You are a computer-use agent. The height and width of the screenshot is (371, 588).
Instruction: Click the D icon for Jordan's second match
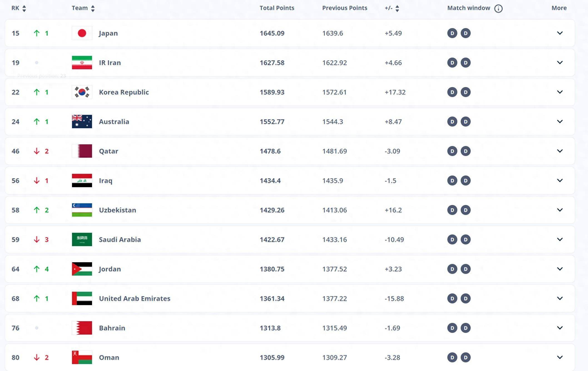click(466, 268)
